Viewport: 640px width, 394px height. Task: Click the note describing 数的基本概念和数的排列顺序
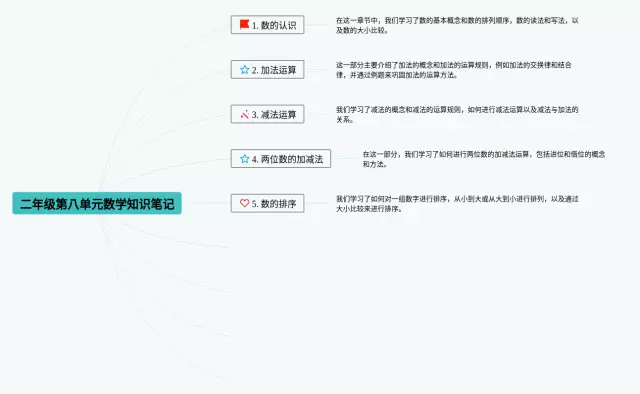coord(457,25)
